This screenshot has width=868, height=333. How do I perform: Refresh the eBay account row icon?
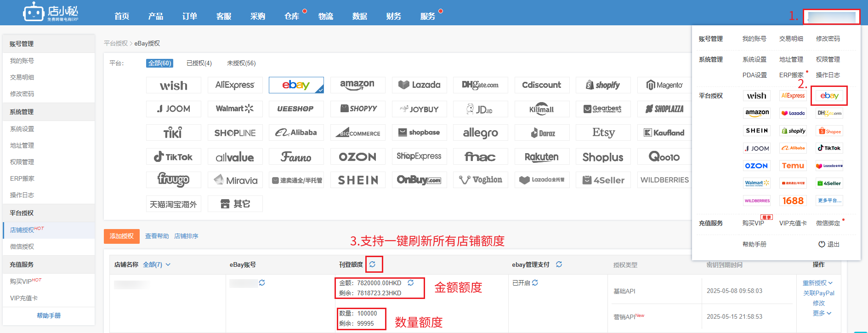[x=262, y=283]
